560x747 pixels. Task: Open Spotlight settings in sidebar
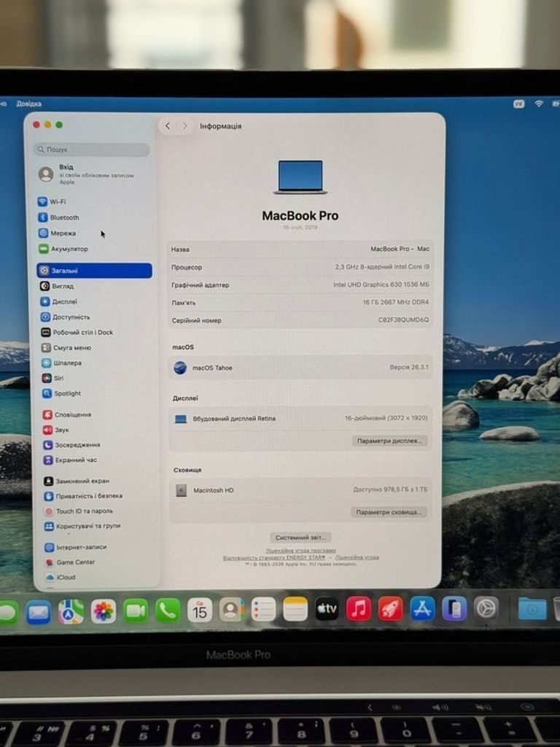[x=61, y=393]
